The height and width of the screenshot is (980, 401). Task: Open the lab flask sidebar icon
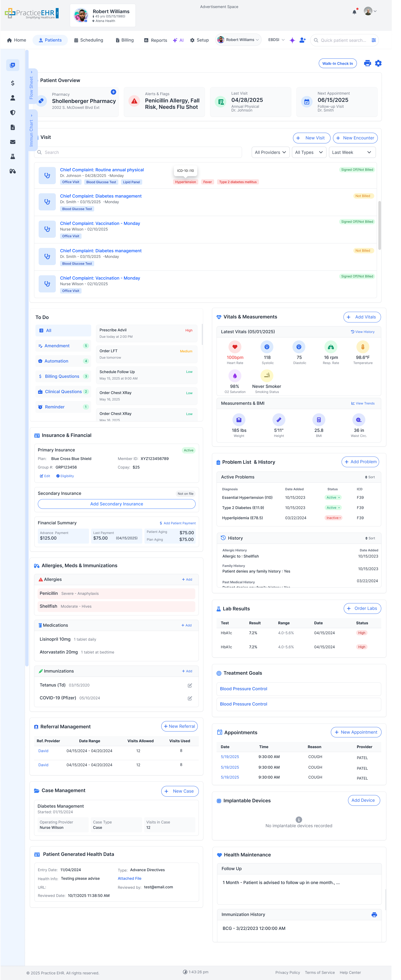[x=13, y=156]
